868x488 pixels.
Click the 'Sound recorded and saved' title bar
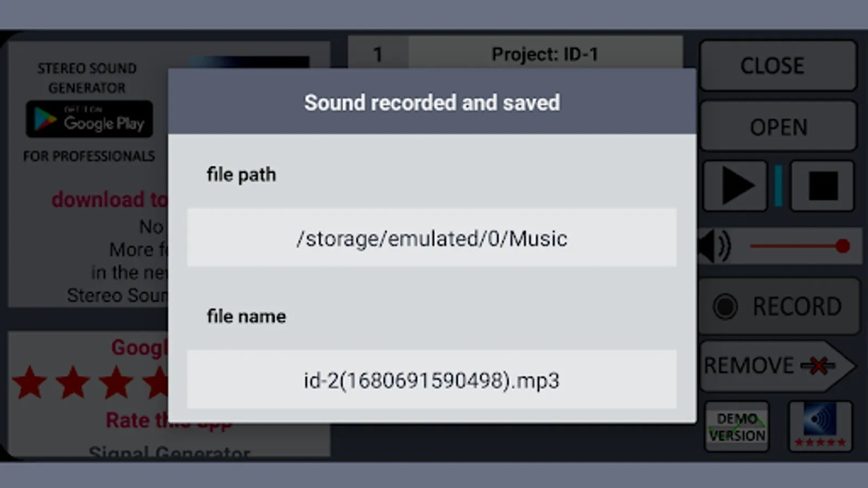click(432, 102)
